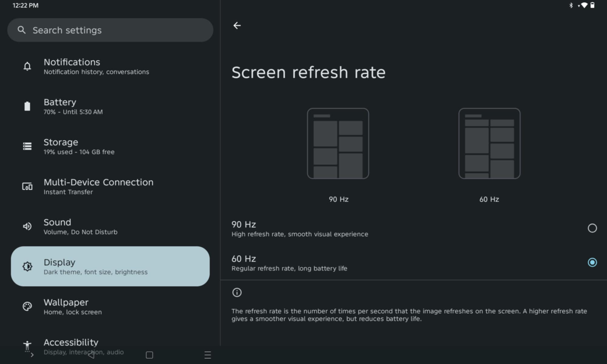Click the Multi-Device Connection icon
This screenshot has height=364, width=607.
27,186
